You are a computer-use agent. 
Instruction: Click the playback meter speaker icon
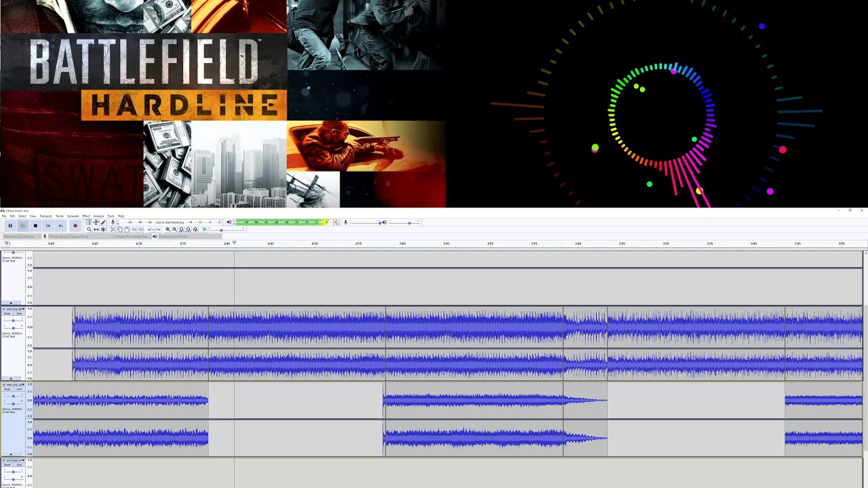pyautogui.click(x=229, y=222)
